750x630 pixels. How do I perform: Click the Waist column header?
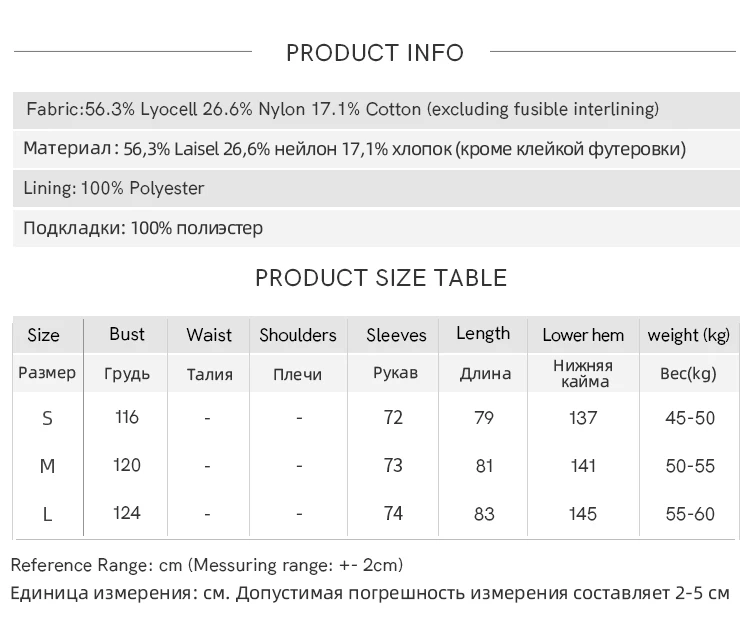pyautogui.click(x=209, y=335)
